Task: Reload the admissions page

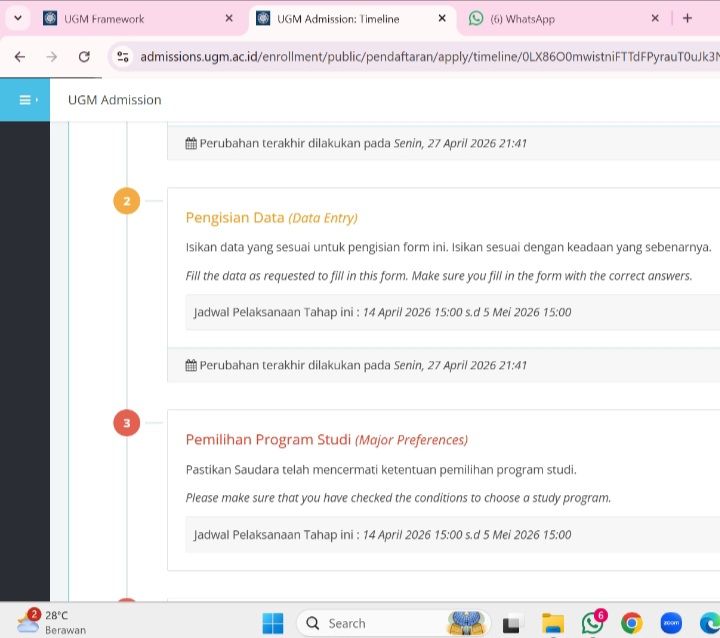Action: (84, 56)
